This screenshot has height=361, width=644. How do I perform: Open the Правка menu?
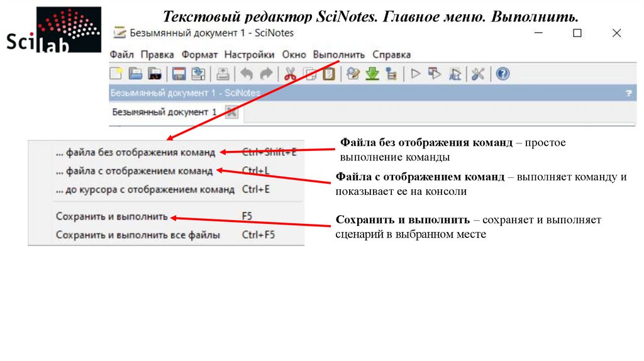point(157,55)
